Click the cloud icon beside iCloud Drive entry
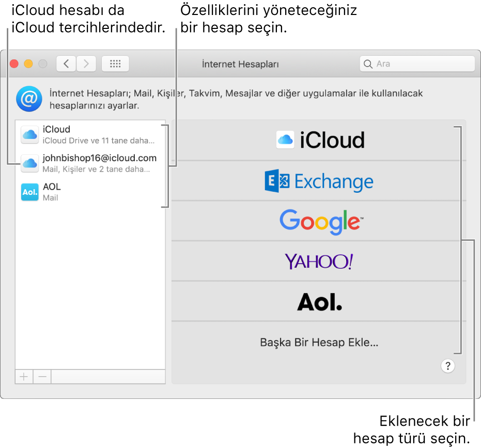 (x=30, y=135)
